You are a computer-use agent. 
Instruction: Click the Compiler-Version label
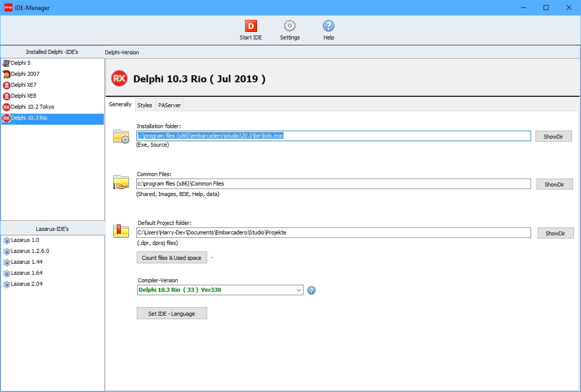[x=158, y=280]
